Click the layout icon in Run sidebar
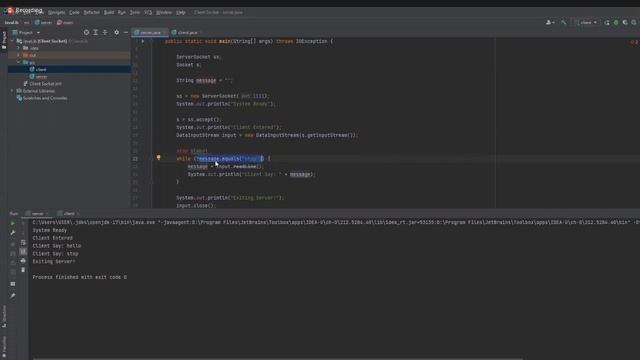The width and height of the screenshot is (640, 360). click(13, 284)
